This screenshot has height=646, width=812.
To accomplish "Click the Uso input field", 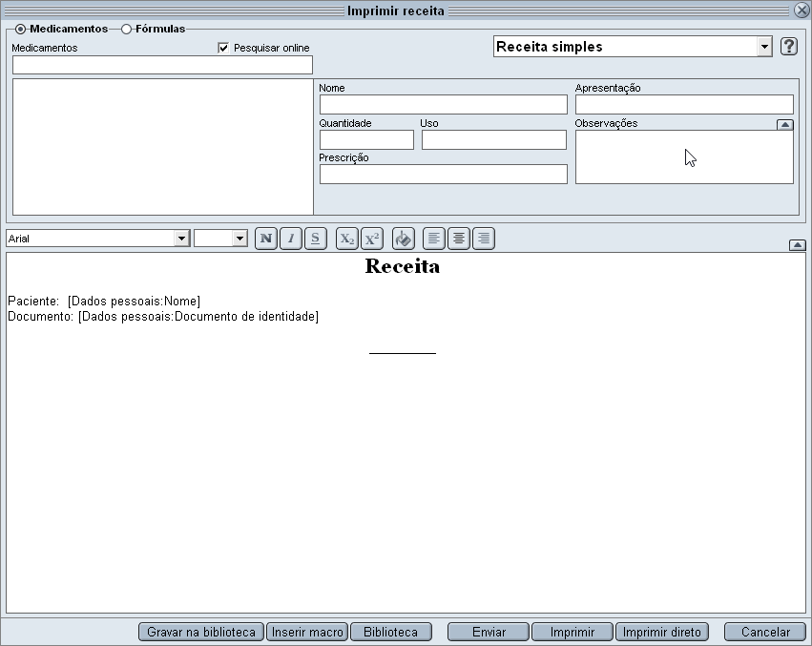I will tap(494, 140).
